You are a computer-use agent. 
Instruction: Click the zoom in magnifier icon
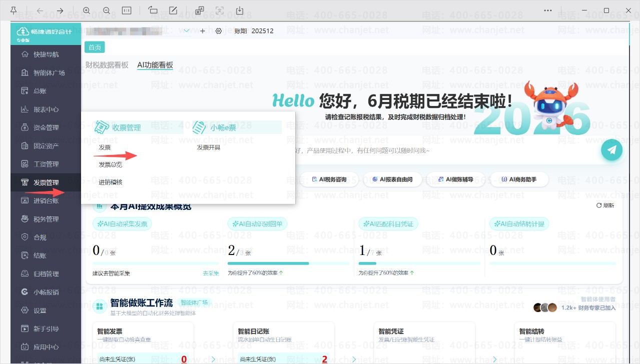tap(86, 10)
